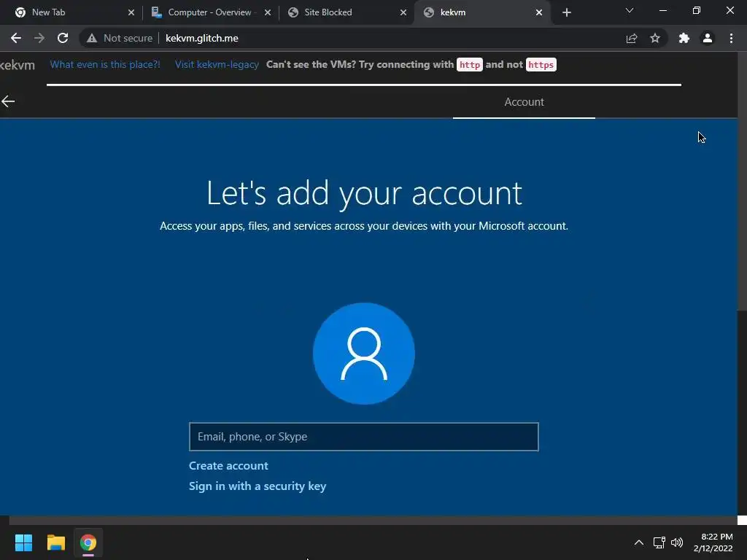747x560 pixels.
Task: Click the kekvm site logo text
Action: [x=18, y=65]
